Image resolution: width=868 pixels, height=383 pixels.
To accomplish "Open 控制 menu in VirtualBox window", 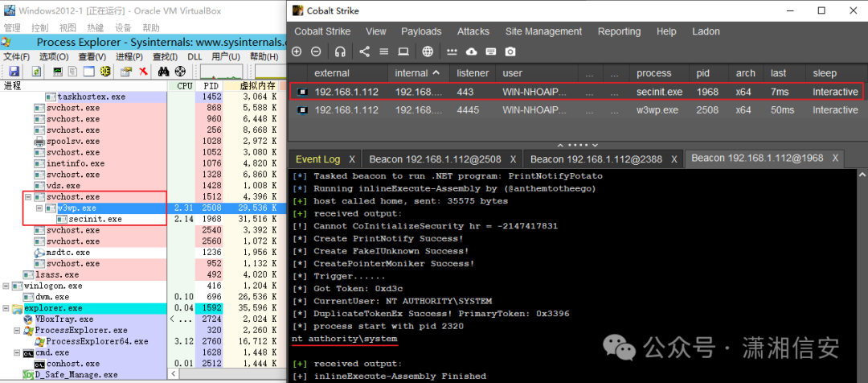I will (40, 27).
